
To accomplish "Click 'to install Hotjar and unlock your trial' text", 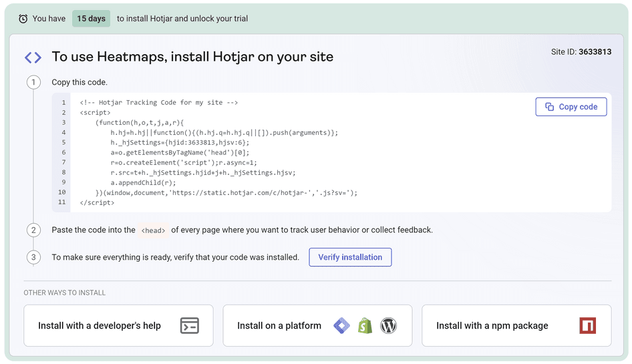I will click(x=182, y=19).
